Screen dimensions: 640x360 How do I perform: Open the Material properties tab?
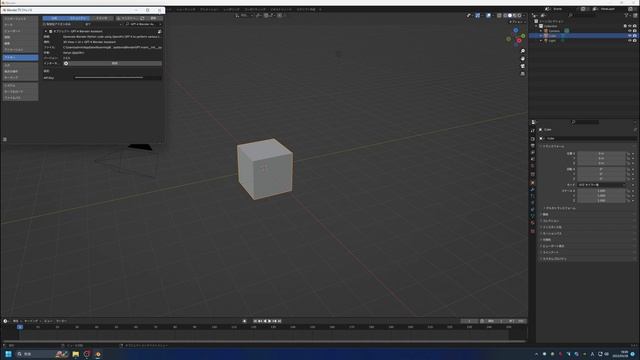pyautogui.click(x=533, y=223)
